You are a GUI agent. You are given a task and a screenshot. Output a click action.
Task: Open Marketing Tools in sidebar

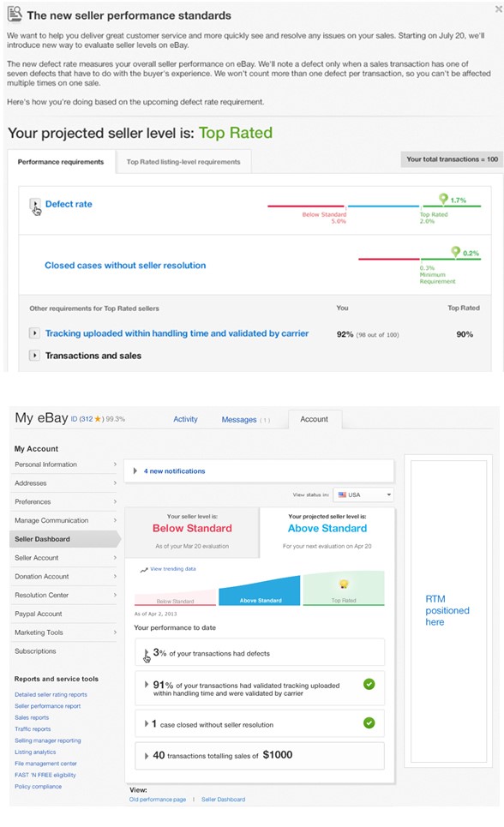(64, 632)
